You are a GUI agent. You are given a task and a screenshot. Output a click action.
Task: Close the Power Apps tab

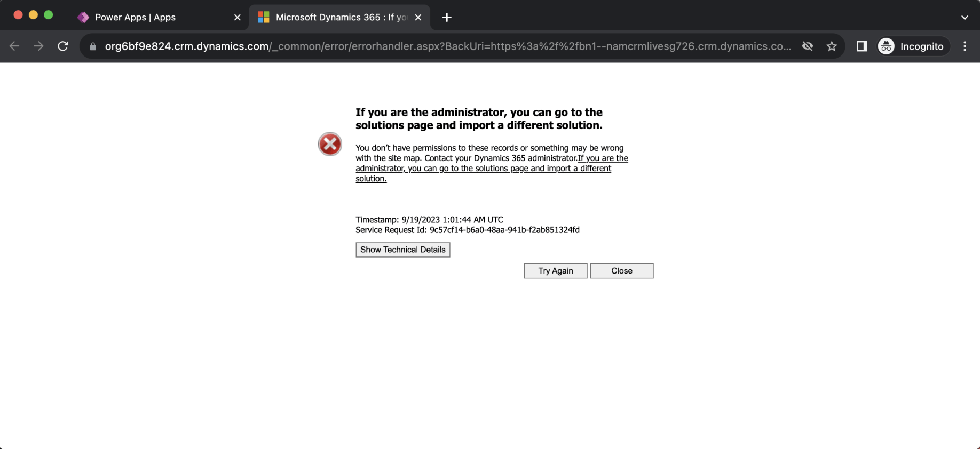pyautogui.click(x=238, y=18)
